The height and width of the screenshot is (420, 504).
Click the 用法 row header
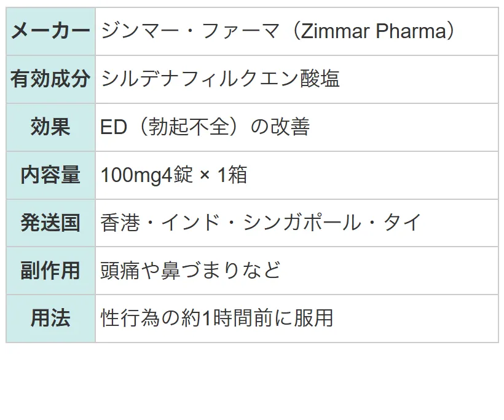(51, 319)
